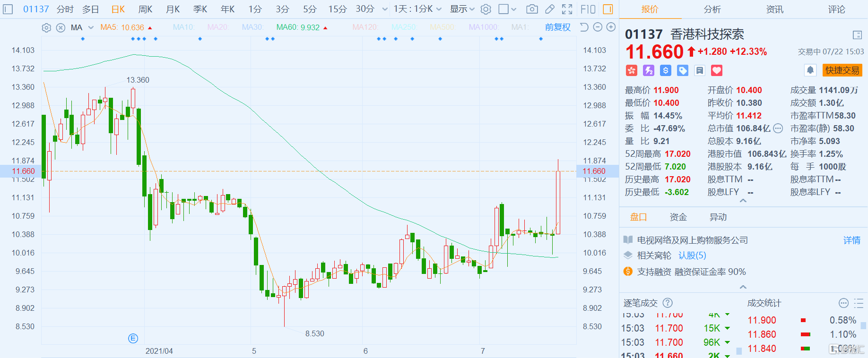Toggle the right side panel icon
The image size is (868, 358).
tap(608, 9)
